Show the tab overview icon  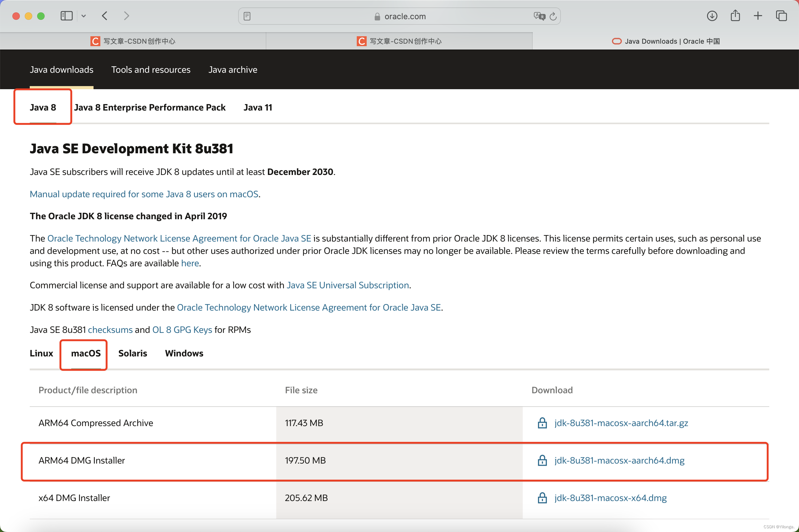pyautogui.click(x=781, y=16)
